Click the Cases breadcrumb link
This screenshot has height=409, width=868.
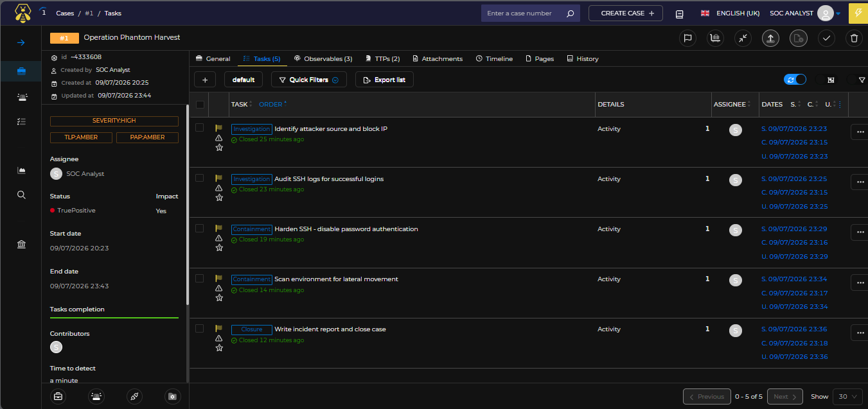click(x=65, y=13)
